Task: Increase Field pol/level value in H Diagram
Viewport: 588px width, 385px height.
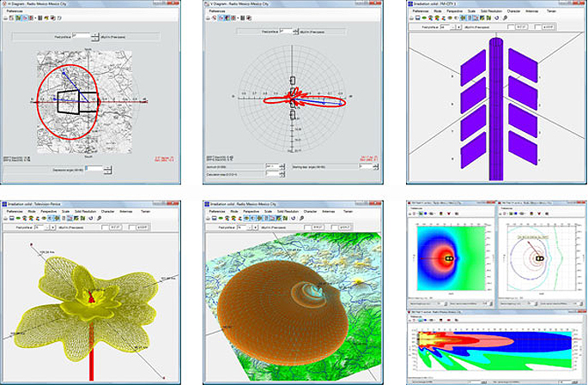Action: pos(96,34)
